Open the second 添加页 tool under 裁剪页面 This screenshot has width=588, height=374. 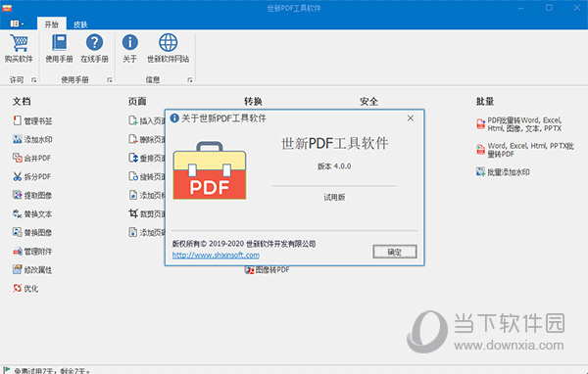point(146,232)
